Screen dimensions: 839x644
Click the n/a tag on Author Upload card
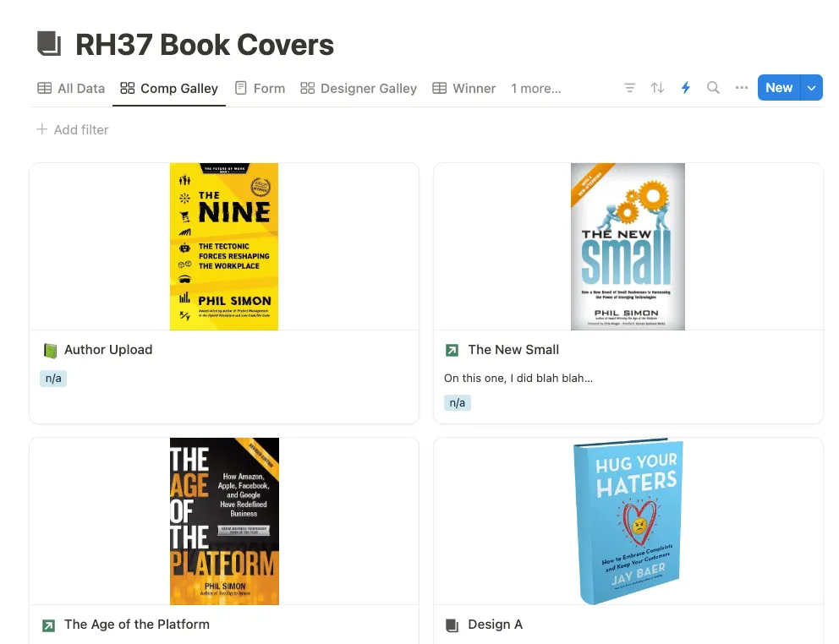click(x=53, y=378)
